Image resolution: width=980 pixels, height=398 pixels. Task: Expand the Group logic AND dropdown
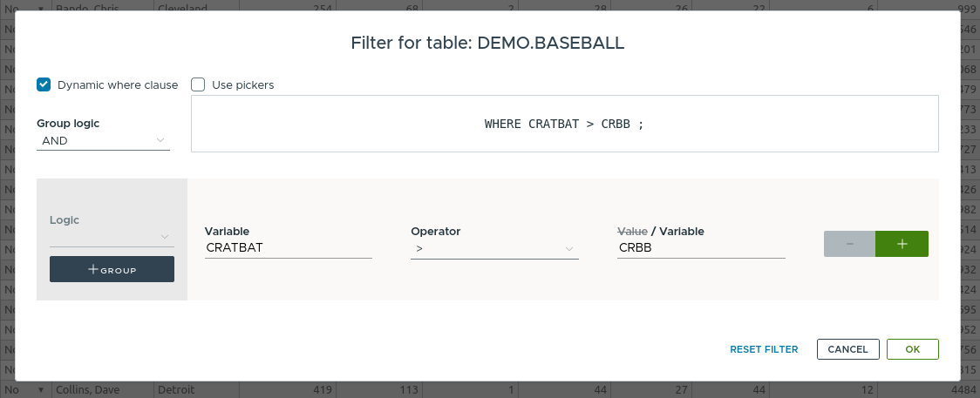[x=103, y=140]
